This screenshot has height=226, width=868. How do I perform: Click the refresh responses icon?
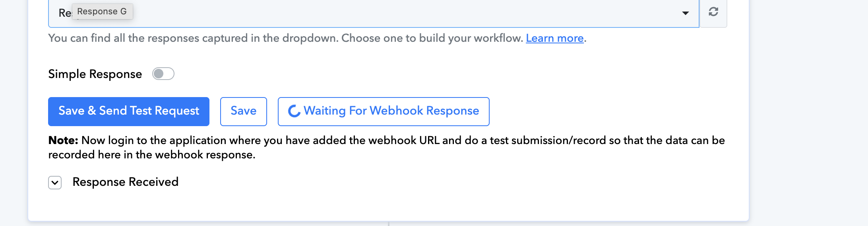(x=713, y=12)
